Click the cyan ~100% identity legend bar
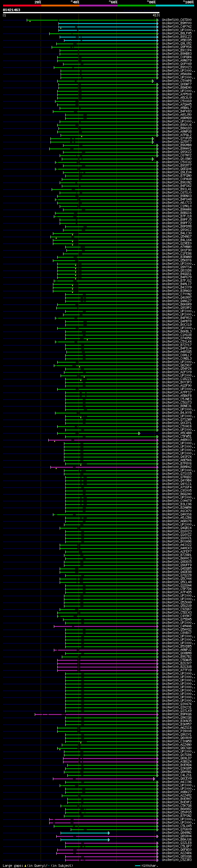The height and width of the screenshot is (868, 197). coord(175,6)
